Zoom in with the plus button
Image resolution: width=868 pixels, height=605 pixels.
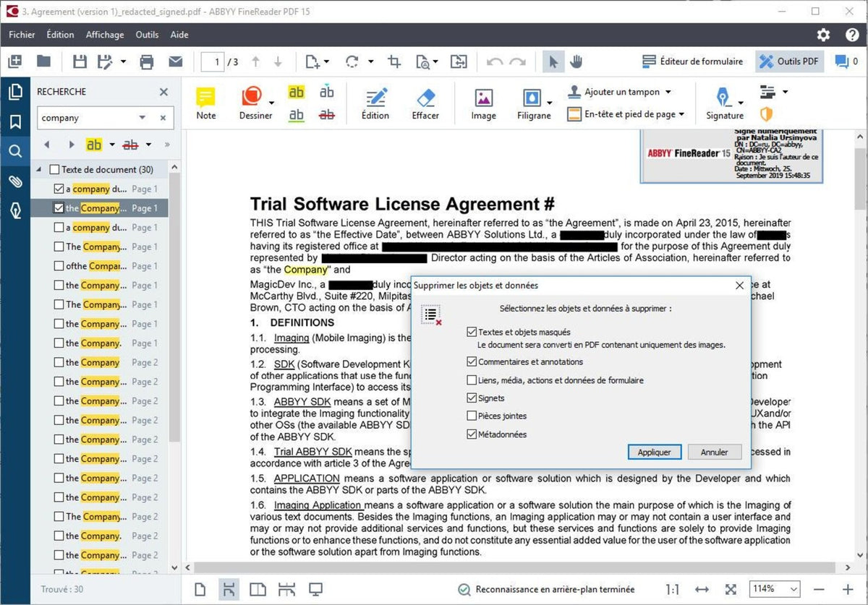click(848, 590)
